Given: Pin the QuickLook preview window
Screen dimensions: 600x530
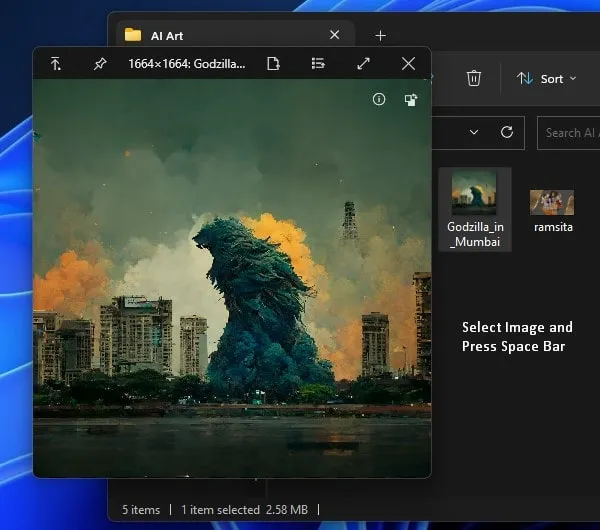Looking at the screenshot, I should point(100,64).
